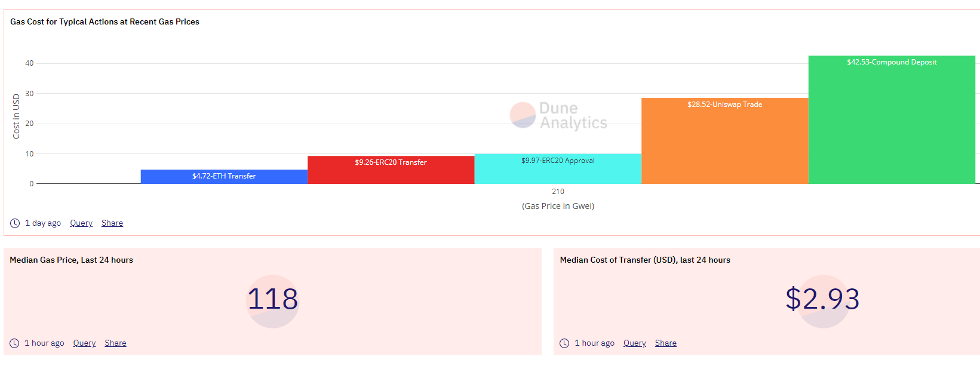
Task: Click the $2.93 median transfer cost value
Action: point(822,299)
